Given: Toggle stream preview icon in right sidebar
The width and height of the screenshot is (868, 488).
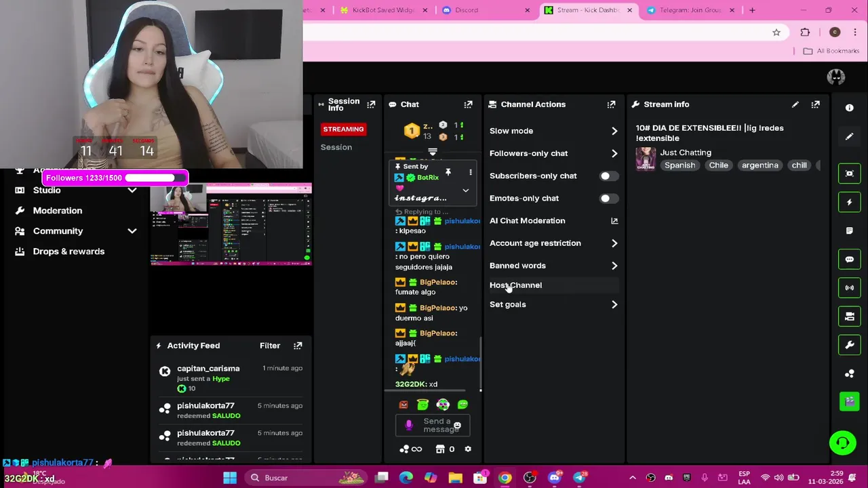Looking at the screenshot, I should click(849, 174).
